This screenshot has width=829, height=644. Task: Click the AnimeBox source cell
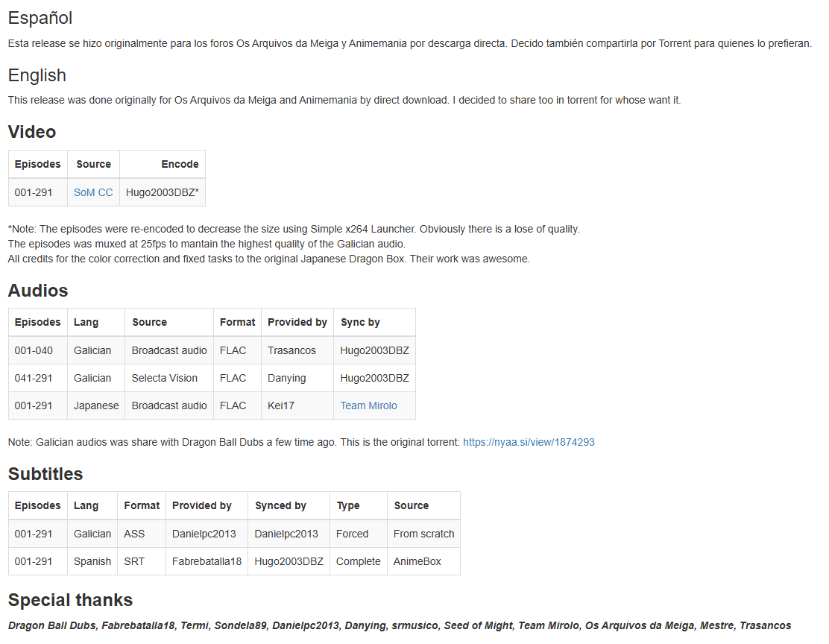424,561
